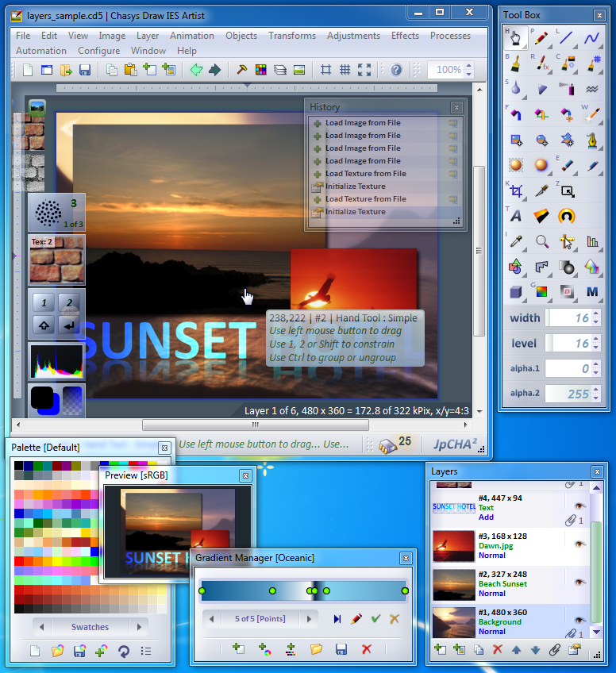Decrease the alpha.2 value stepper

tap(596, 398)
